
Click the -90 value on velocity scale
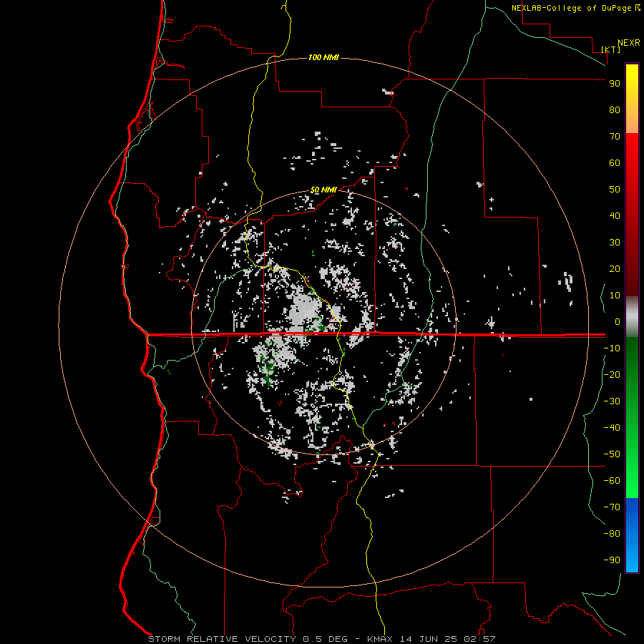(x=612, y=560)
